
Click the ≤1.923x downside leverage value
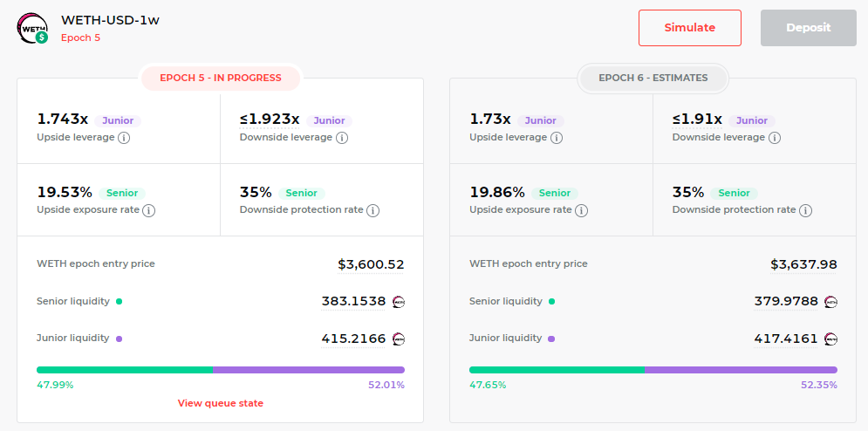tap(270, 120)
